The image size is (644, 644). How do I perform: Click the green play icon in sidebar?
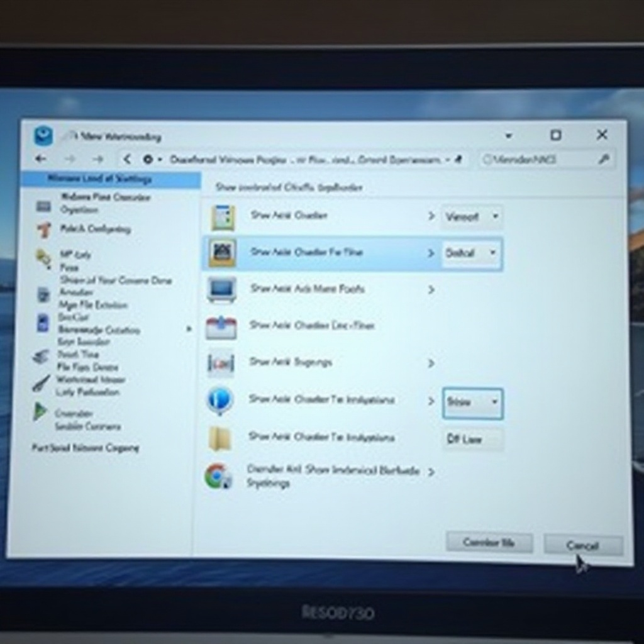[40, 412]
